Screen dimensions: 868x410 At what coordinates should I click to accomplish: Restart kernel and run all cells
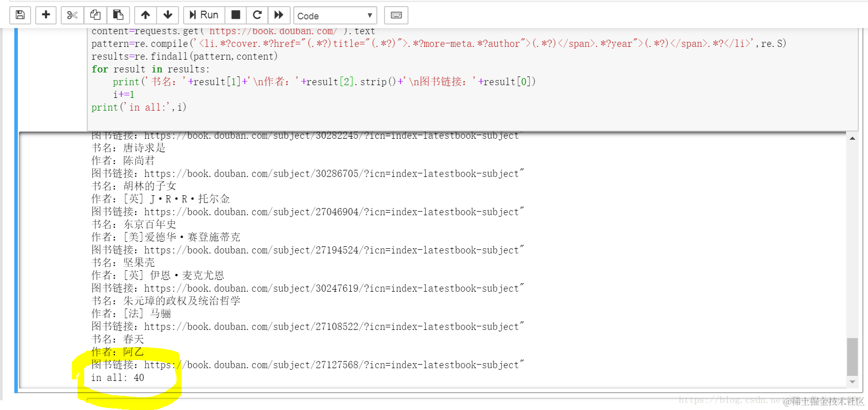279,15
